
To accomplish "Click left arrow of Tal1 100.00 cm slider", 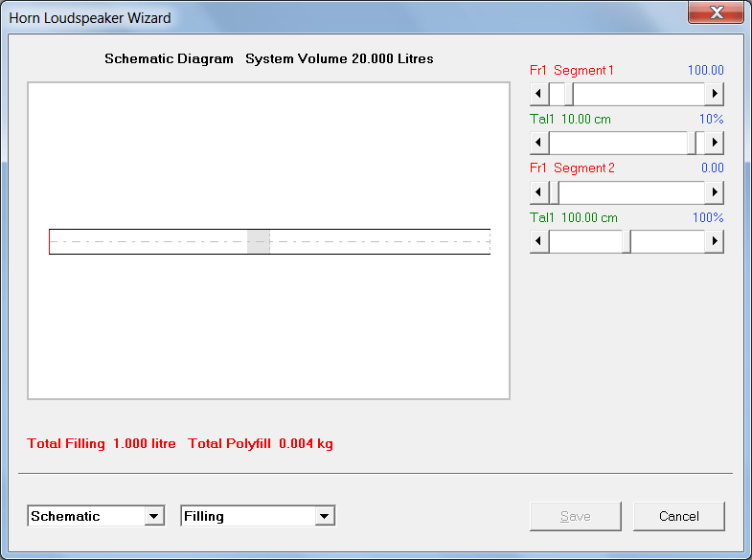I will click(539, 241).
